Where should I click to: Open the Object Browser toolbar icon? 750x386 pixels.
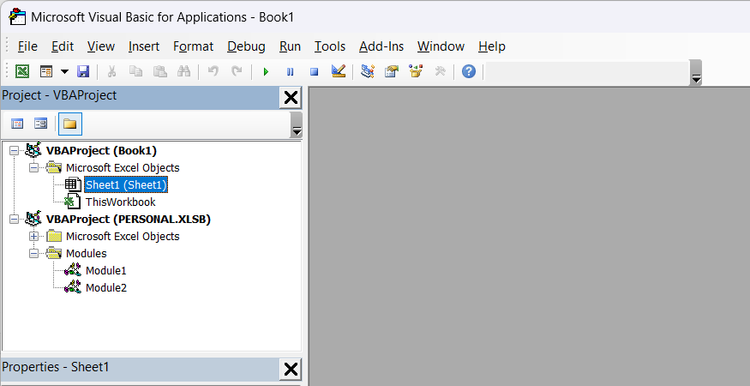(416, 72)
